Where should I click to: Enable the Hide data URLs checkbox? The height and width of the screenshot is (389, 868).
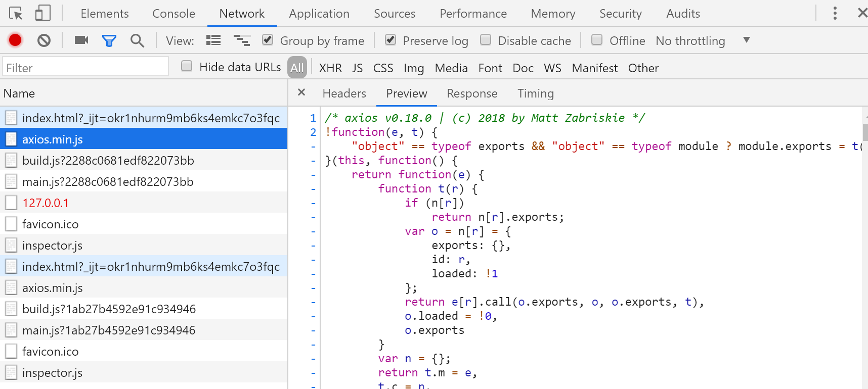187,66
